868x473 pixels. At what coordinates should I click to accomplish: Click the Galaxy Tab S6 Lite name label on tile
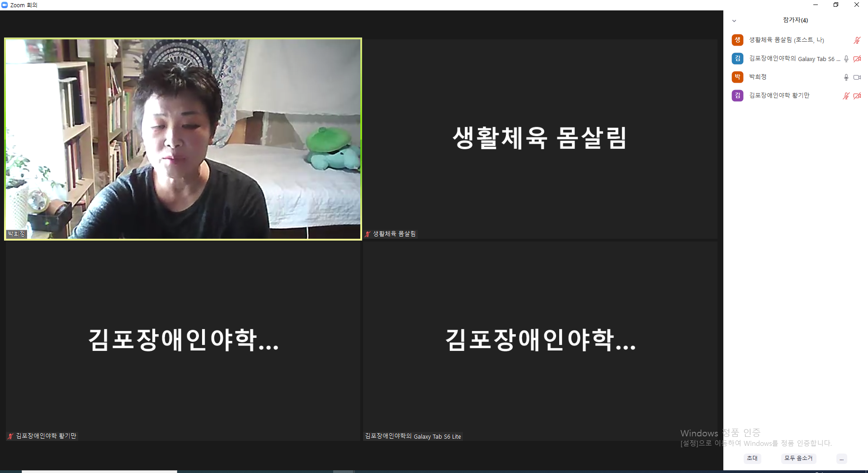coord(413,436)
